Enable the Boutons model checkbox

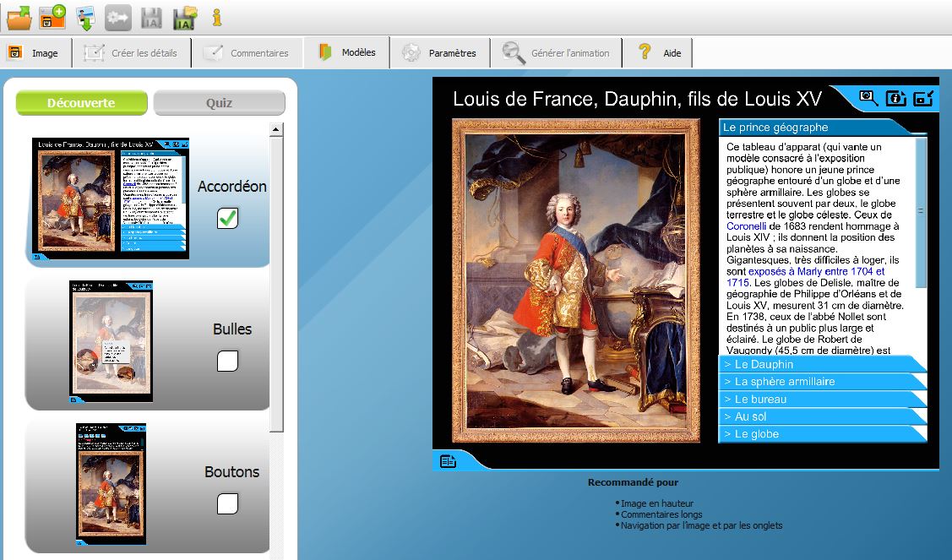coord(227,504)
